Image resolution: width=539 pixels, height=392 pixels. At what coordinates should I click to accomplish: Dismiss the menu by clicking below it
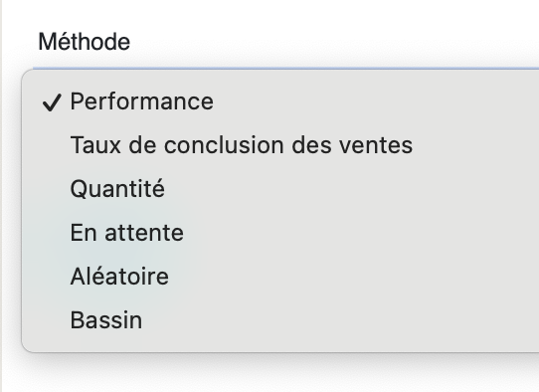pyautogui.click(x=275, y=373)
